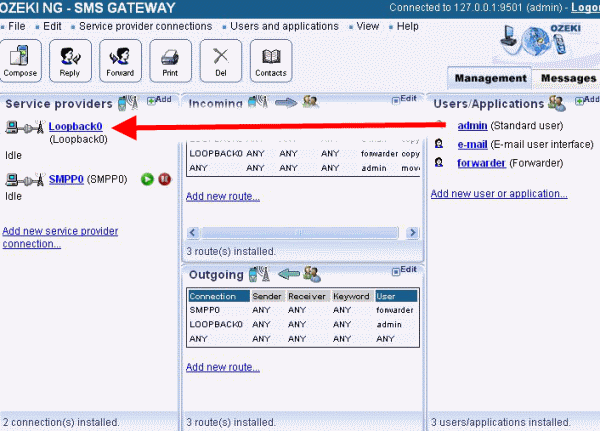
Task: Start the SMPP0 connection with green button
Action: tap(147, 179)
